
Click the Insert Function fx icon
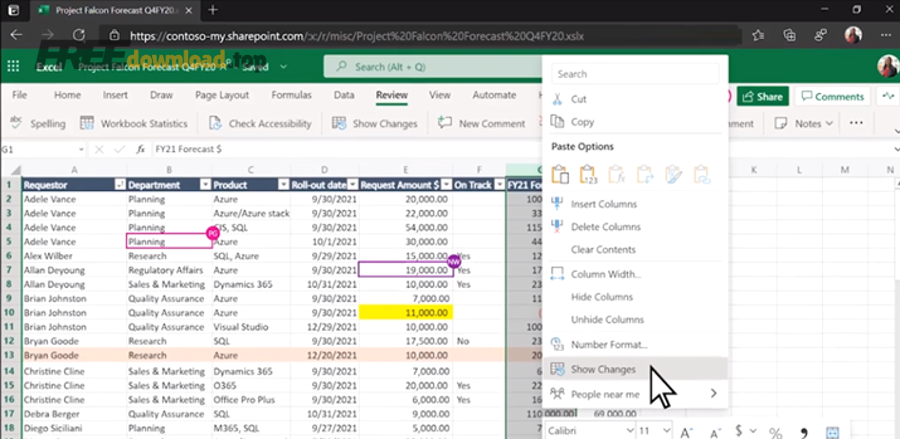141,149
